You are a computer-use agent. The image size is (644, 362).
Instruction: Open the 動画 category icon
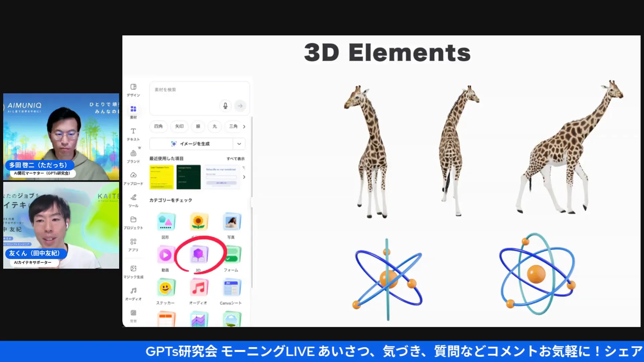coord(166,255)
